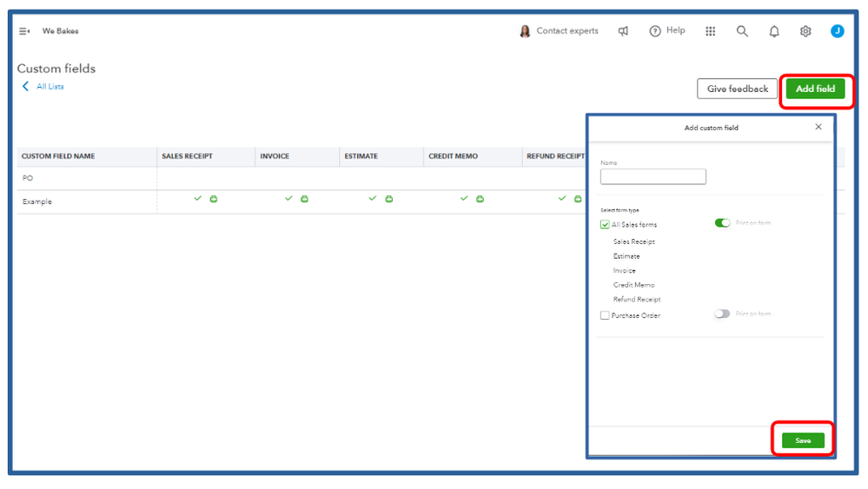Image resolution: width=868 pixels, height=489 pixels.
Task: Toggle Print on form for All Sales forms
Action: point(722,223)
